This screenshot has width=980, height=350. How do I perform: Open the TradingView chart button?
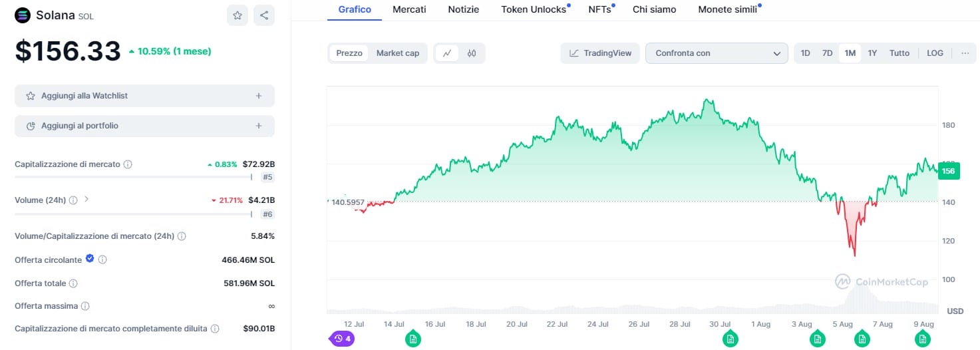[x=600, y=53]
